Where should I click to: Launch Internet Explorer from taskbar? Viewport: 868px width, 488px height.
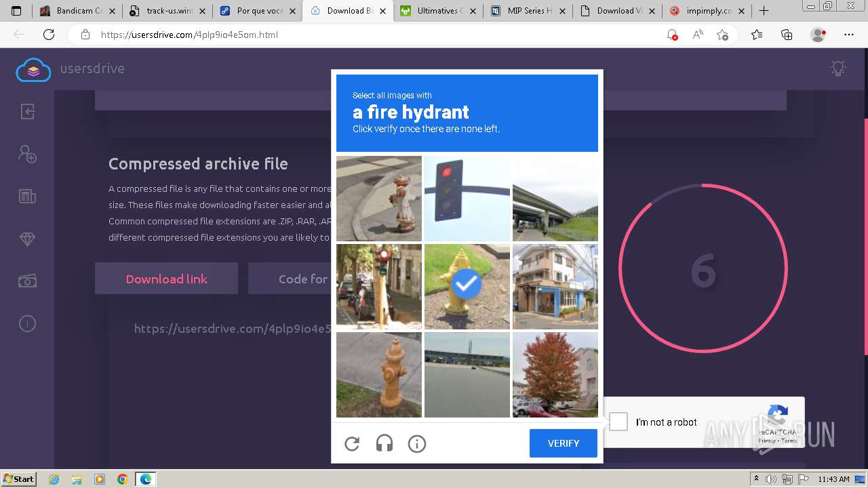pyautogui.click(x=54, y=479)
